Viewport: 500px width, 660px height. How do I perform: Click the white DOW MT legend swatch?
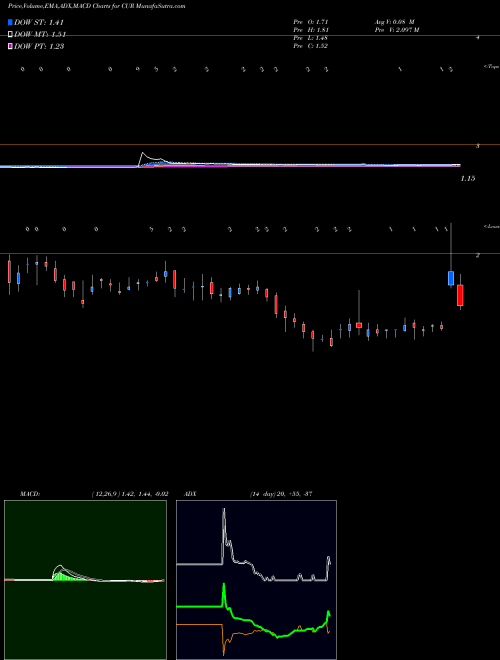coord(11,35)
